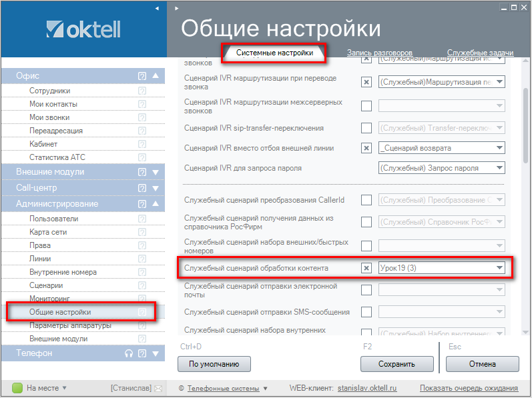Click the green На месте status icon
This screenshot has width=532, height=398.
[x=17, y=388]
